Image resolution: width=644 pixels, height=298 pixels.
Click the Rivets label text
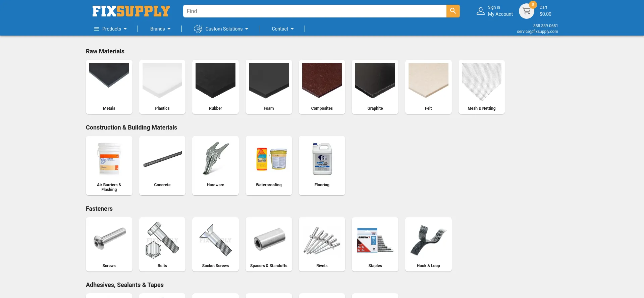click(322, 266)
